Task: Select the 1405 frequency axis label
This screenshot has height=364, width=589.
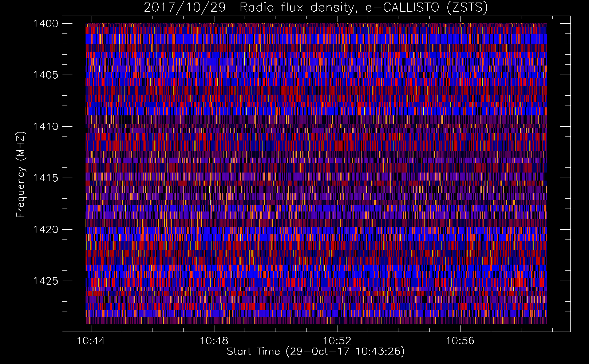Action: coord(46,75)
